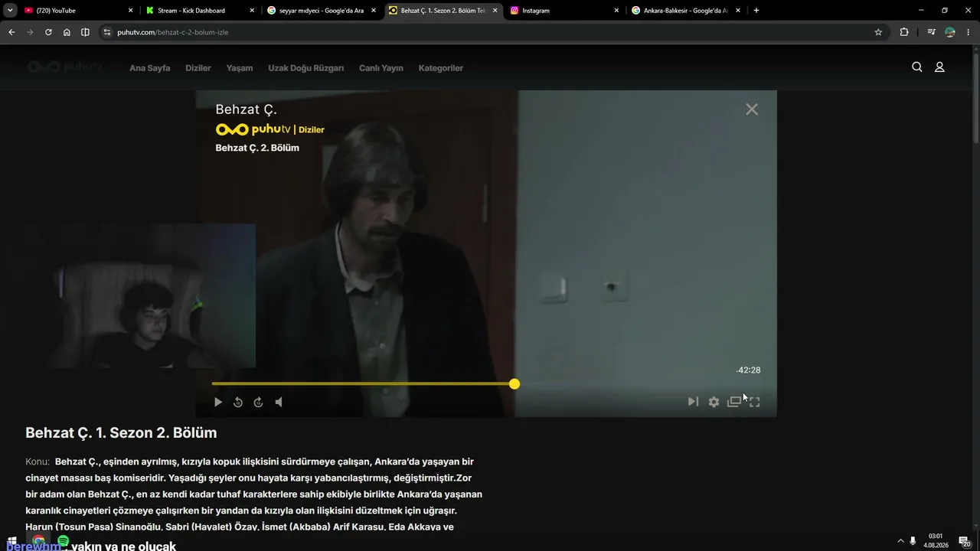Open the Windows Start button
Viewport: 980px width, 551px height.
[12, 541]
